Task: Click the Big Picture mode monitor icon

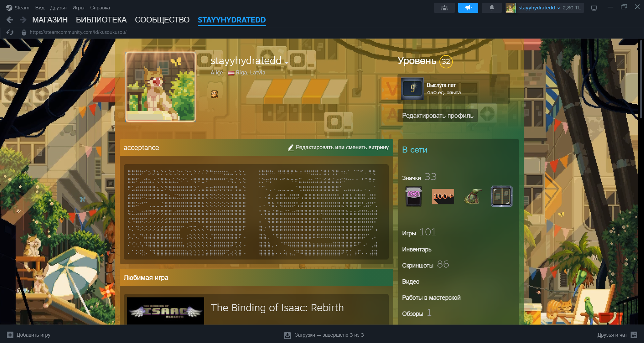Action: click(x=594, y=8)
